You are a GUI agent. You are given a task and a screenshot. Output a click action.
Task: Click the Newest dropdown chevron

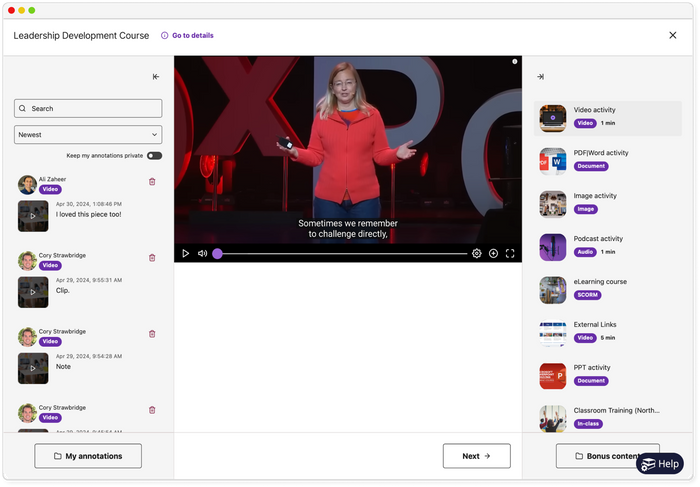pyautogui.click(x=154, y=135)
